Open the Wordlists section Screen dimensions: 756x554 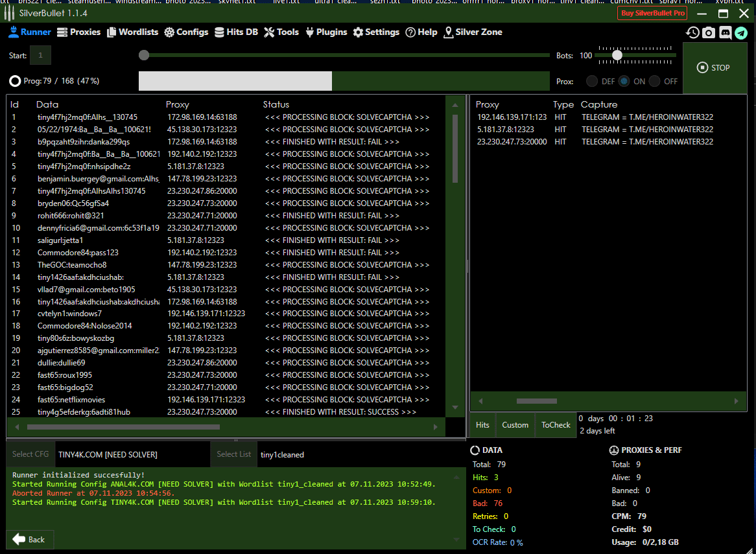(132, 32)
